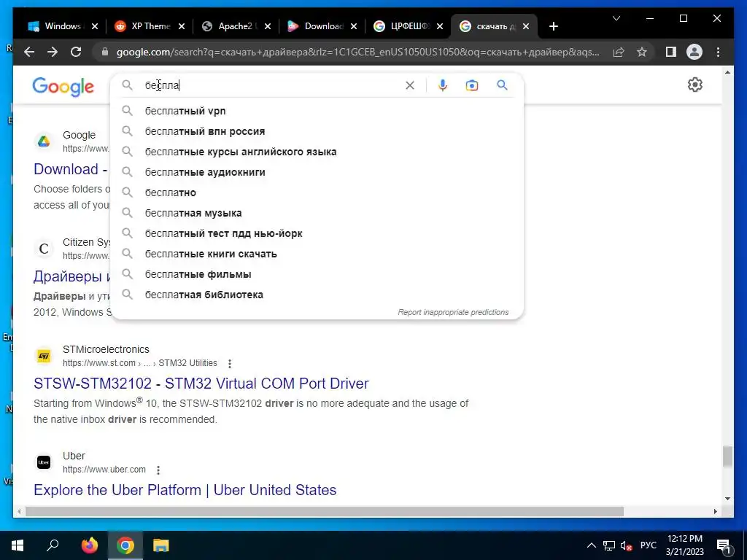
Task: Click the Uber site favicon
Action: click(44, 462)
